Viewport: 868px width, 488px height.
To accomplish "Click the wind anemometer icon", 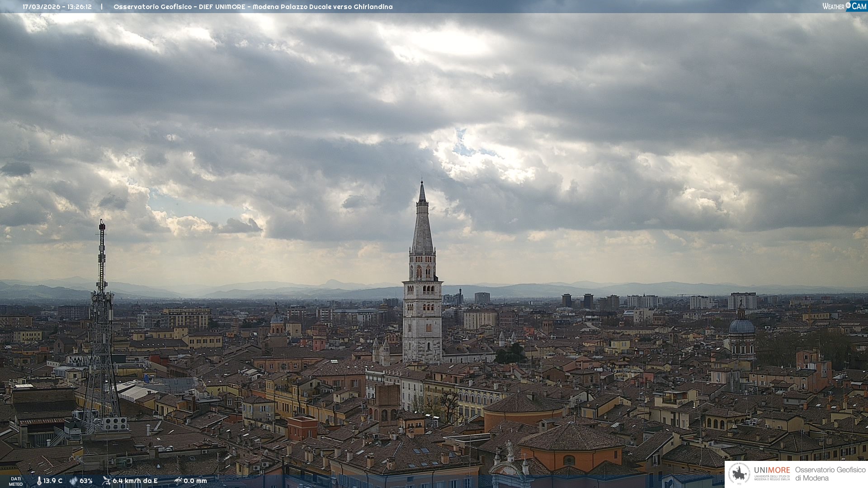I will pos(106,481).
